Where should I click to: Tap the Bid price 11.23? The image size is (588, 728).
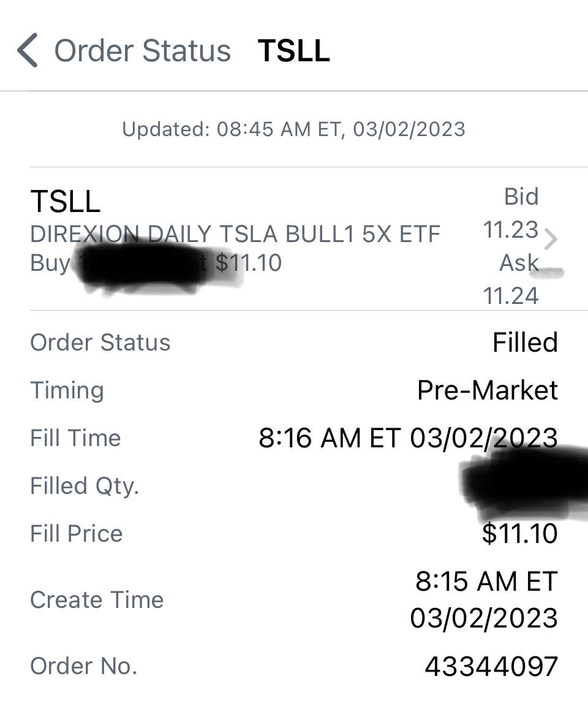(x=511, y=230)
